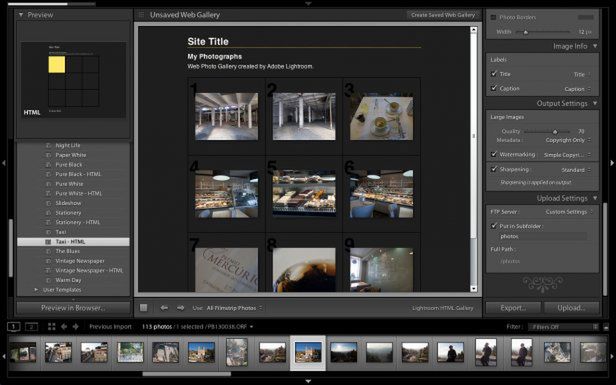This screenshot has height=385, width=616.
Task: Click the filter on/off switch beside Filters Off
Action: [606, 327]
